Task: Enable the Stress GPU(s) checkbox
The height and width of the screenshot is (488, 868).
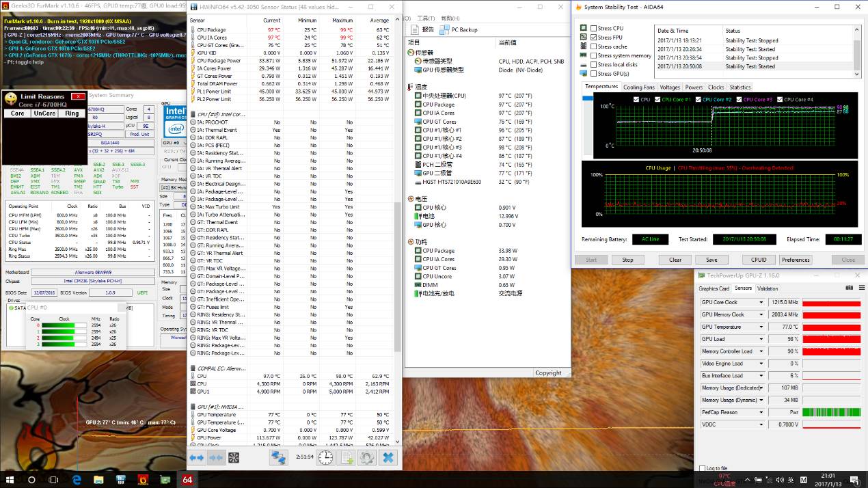Action: pyautogui.click(x=593, y=72)
